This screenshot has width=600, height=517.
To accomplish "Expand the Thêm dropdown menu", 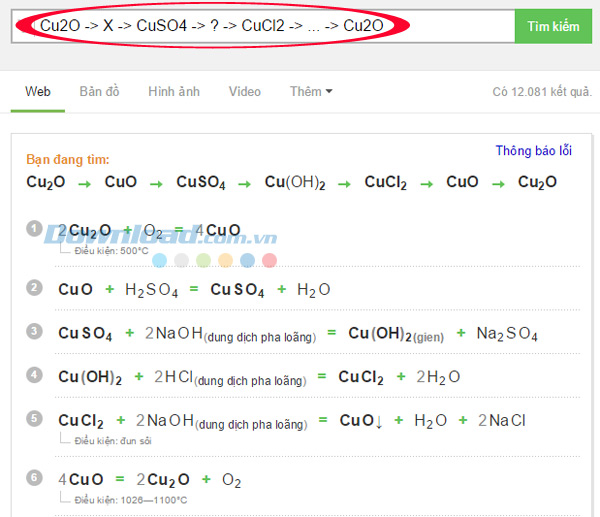I will (311, 92).
